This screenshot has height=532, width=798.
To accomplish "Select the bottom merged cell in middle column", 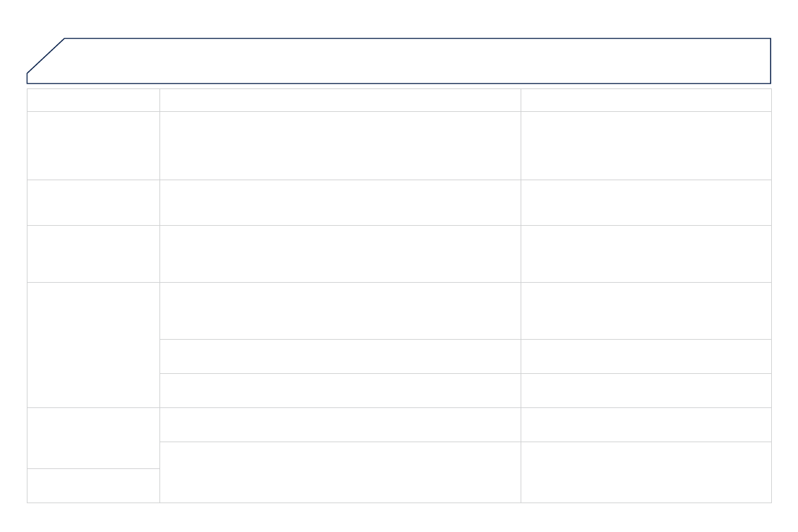I will click(x=340, y=472).
